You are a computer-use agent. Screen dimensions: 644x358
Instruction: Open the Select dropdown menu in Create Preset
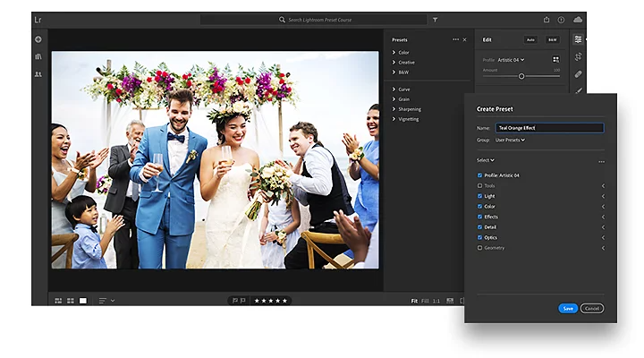click(485, 160)
